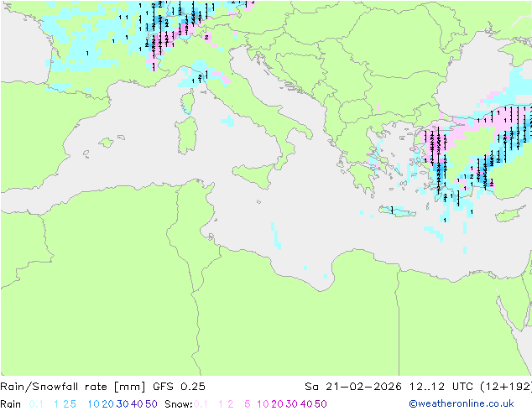Click the island of Sicily on map

click(x=256, y=175)
